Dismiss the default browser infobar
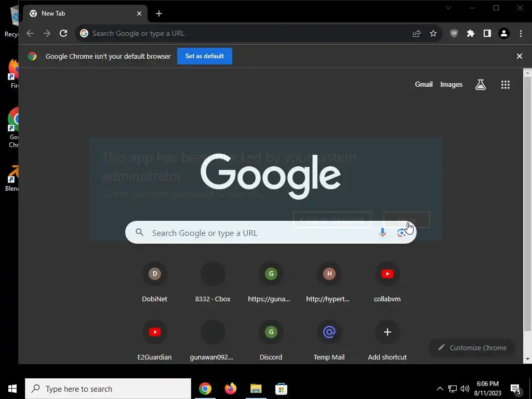 (x=520, y=56)
